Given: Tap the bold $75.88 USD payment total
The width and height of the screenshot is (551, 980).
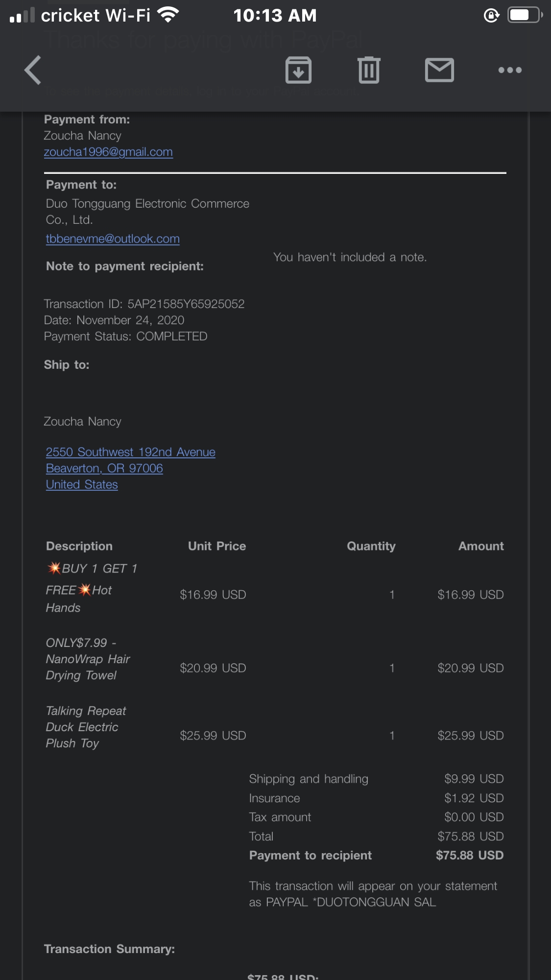Looking at the screenshot, I should (x=469, y=855).
